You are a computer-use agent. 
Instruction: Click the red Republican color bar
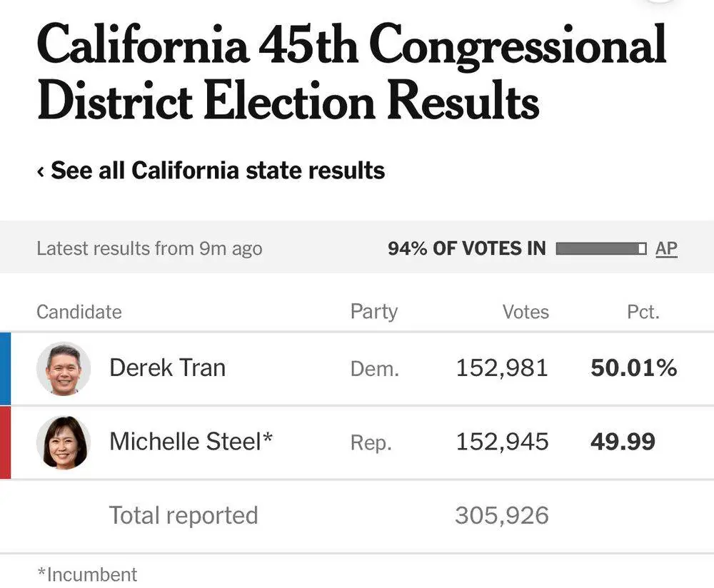coord(5,442)
